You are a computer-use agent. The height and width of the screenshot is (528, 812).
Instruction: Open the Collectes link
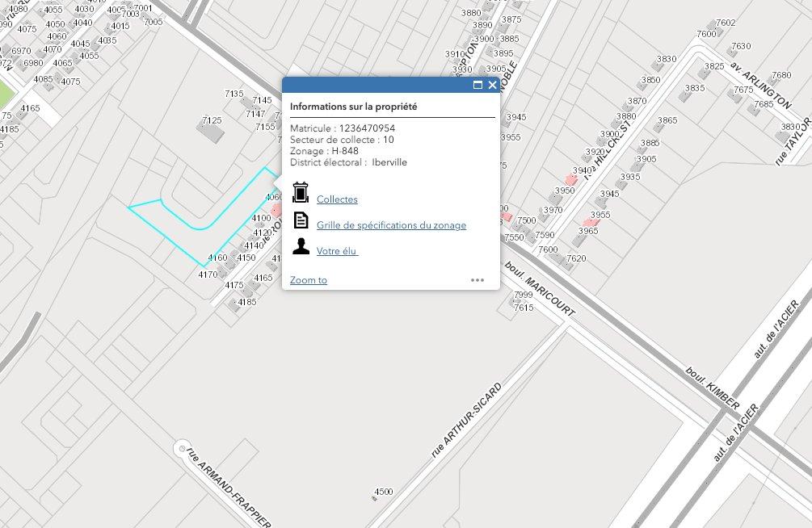(x=337, y=199)
